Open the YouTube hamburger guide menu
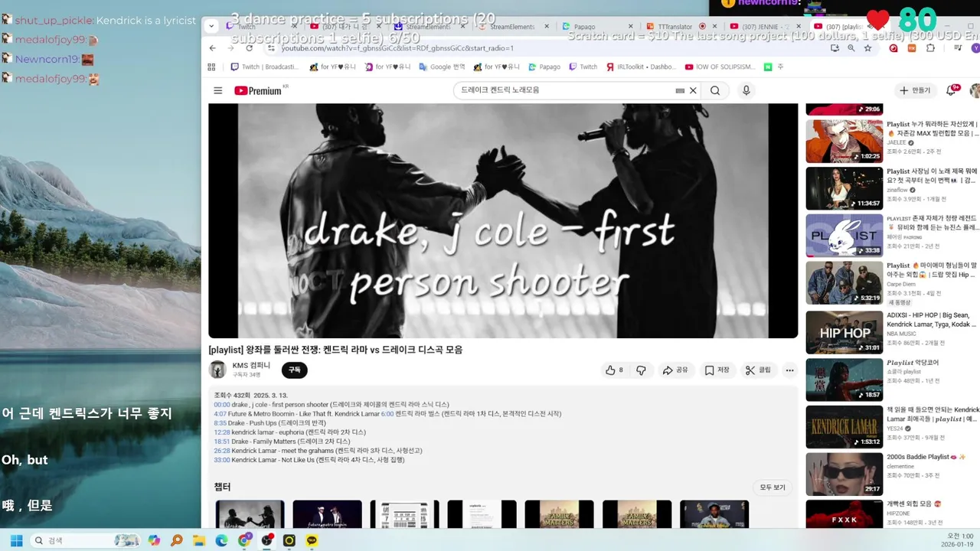Image resolution: width=980 pixels, height=551 pixels. pos(217,90)
